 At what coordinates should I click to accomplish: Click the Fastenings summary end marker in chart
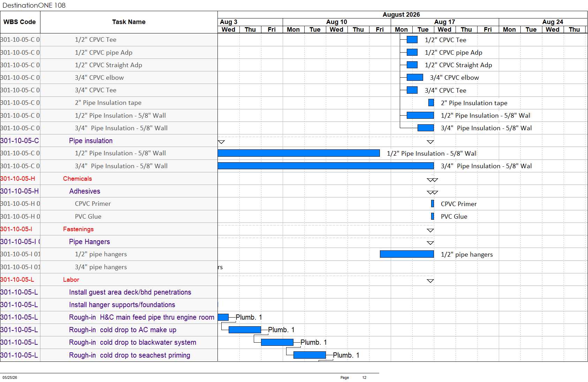[430, 231]
